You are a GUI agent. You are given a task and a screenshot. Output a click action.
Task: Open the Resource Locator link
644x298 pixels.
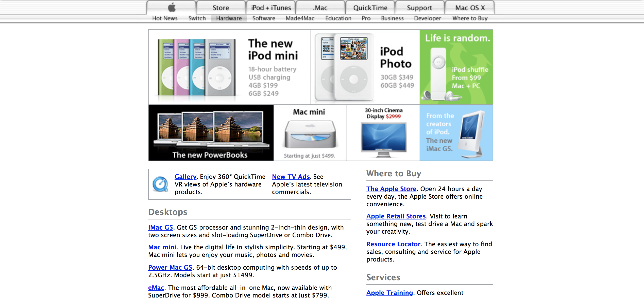tap(393, 244)
